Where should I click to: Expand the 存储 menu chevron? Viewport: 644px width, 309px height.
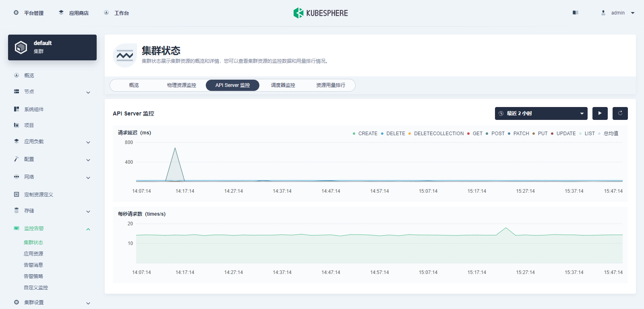point(88,212)
